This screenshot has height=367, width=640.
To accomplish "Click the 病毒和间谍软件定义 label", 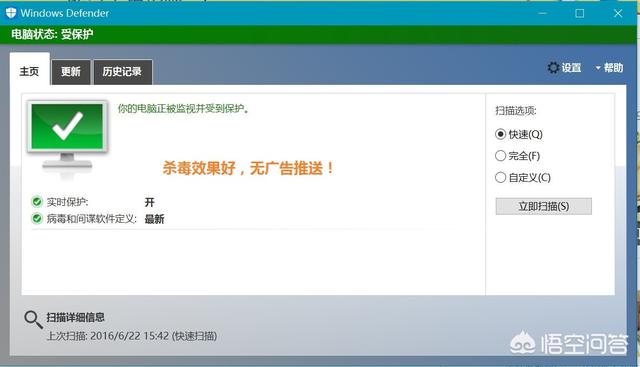I will click(x=91, y=219).
